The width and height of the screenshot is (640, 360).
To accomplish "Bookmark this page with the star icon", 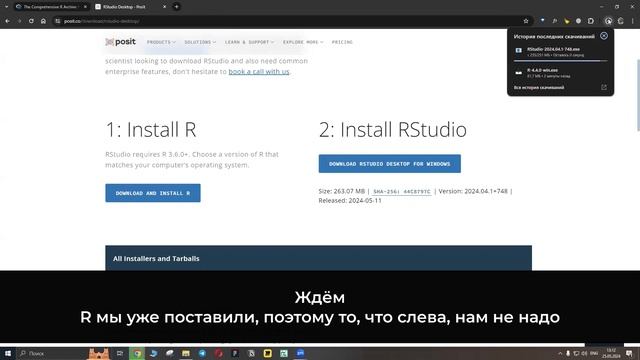I will 526,21.
